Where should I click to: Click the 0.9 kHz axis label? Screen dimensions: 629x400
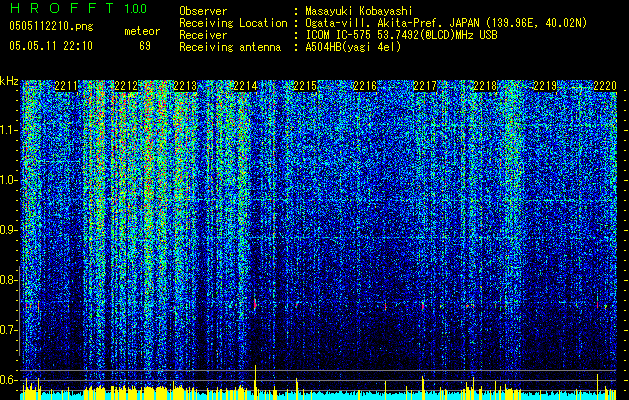click(x=8, y=230)
